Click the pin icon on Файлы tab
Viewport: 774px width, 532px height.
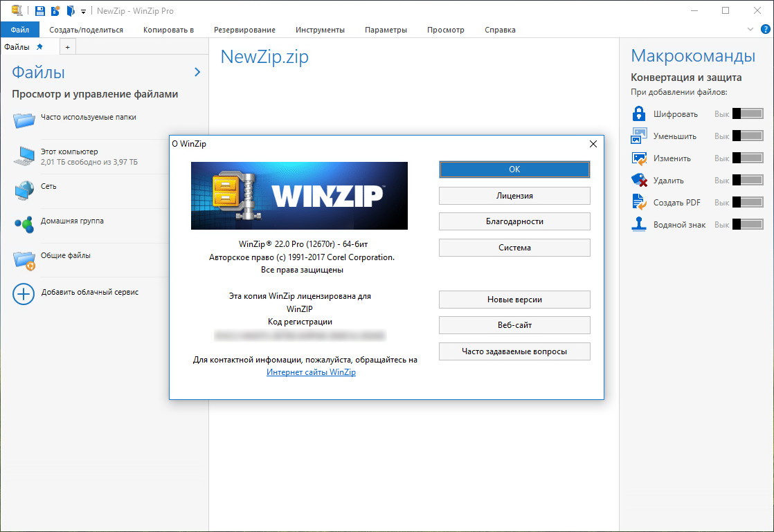click(x=39, y=46)
